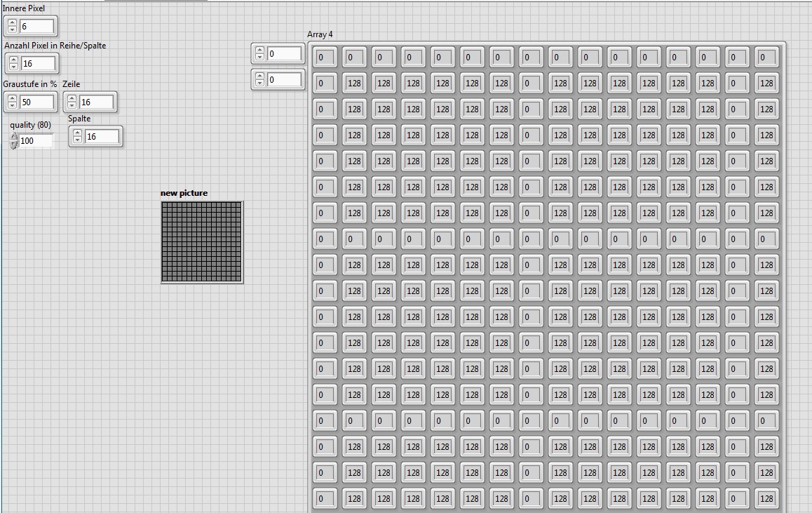Decrease Anzahl Pixel in Reihe/Spalte with down arrow
This screenshot has height=513, width=812.
tap(13, 67)
